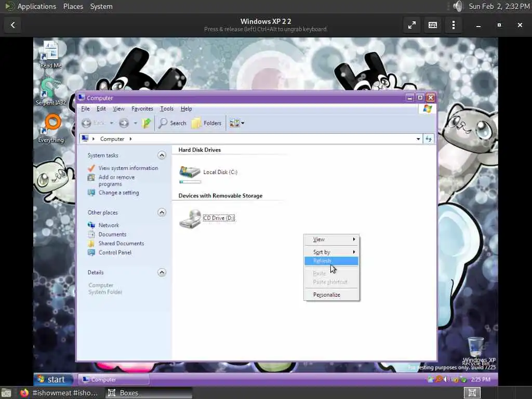
Task: Click the date and time in top panel
Action: (x=499, y=6)
